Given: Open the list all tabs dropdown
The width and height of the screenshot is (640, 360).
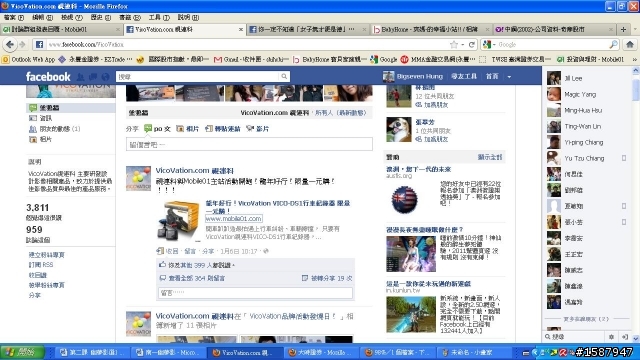Looking at the screenshot, I should tap(635, 29).
